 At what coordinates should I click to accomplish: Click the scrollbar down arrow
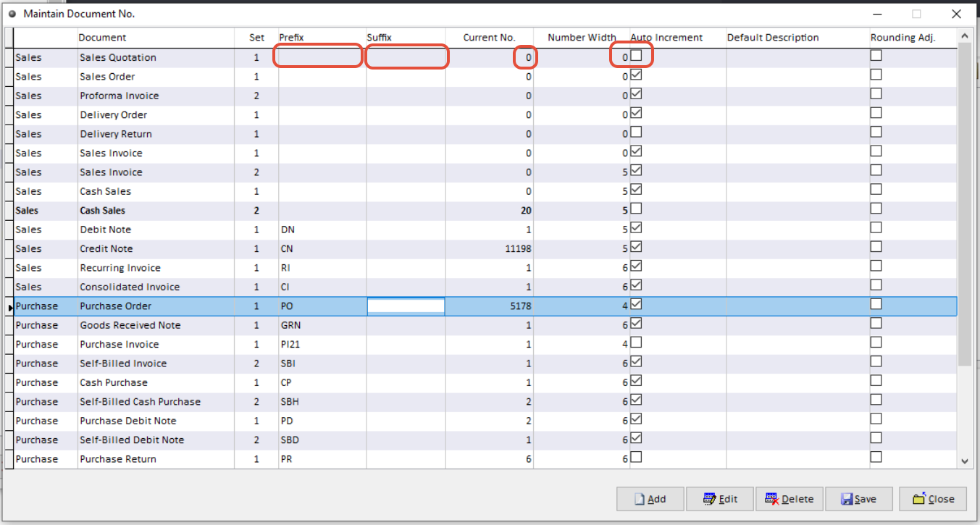point(965,461)
